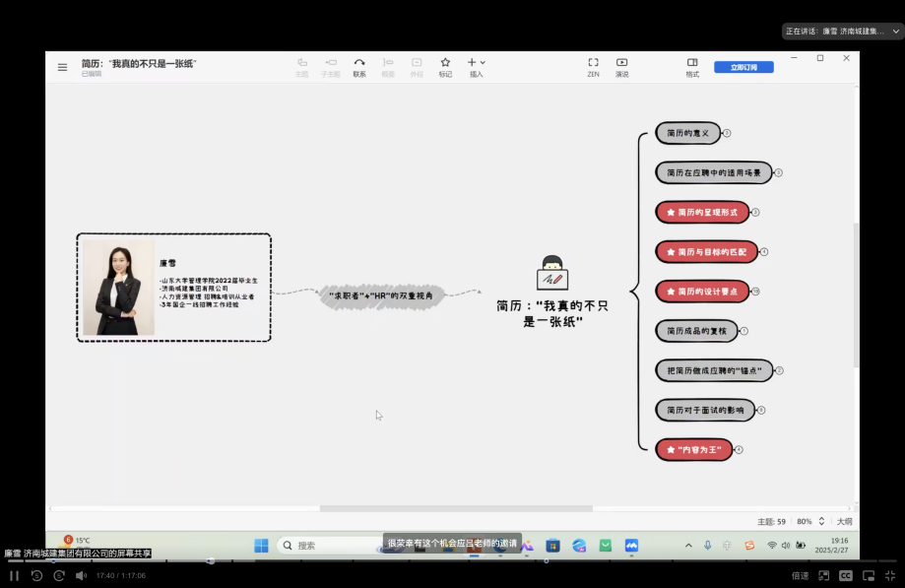905x588 pixels.
Task: Start 演说 pitch mode
Action: click(x=621, y=66)
